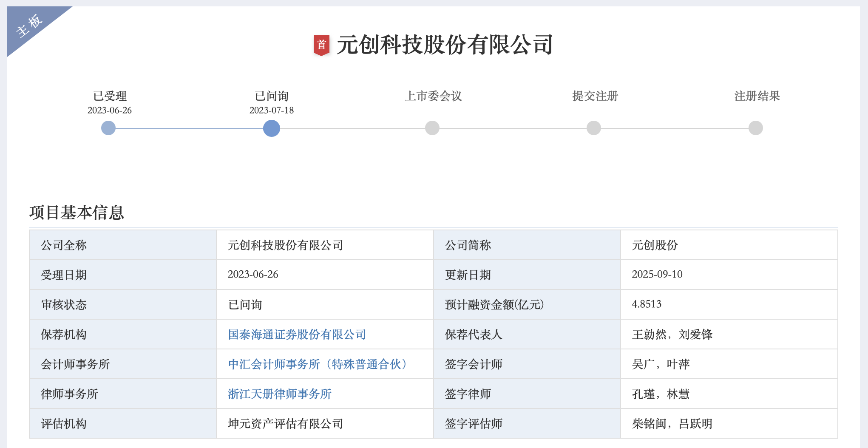Click the 公司全称 value 元创科技股份有限公司
This screenshot has height=448, width=868.
(x=285, y=245)
